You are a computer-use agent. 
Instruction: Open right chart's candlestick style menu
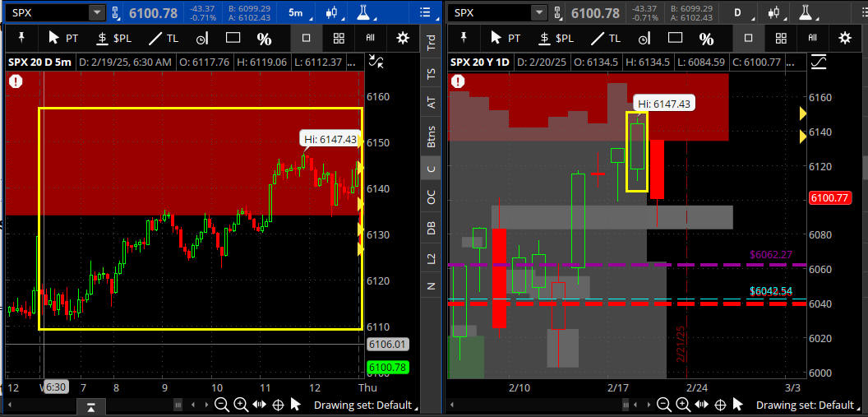coord(774,12)
